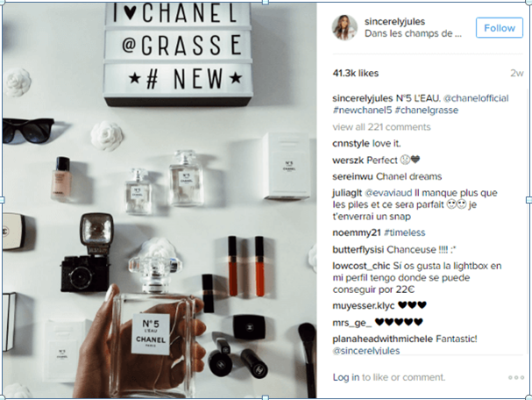The image size is (532, 400).
Task: Open planaheadwithmichele's profile
Action: (x=382, y=339)
